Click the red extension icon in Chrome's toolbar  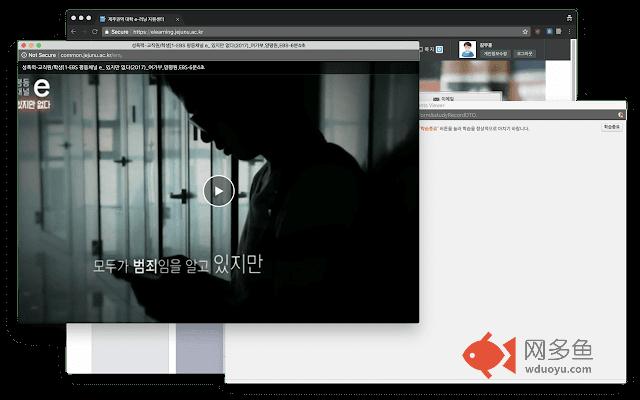[538, 31]
